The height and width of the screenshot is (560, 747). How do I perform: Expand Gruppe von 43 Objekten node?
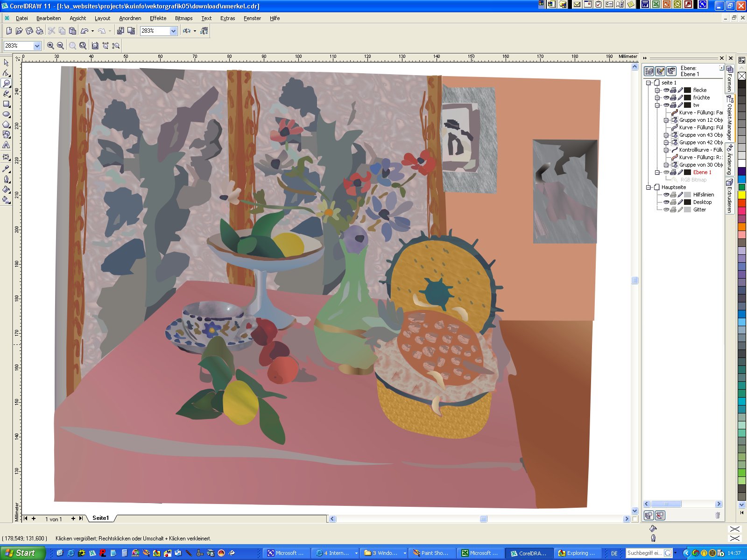click(x=666, y=135)
